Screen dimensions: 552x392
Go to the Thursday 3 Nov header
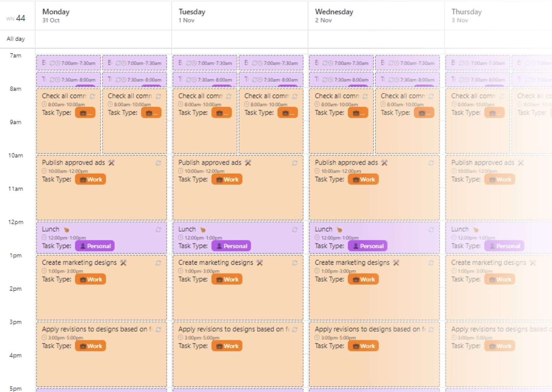pos(467,16)
